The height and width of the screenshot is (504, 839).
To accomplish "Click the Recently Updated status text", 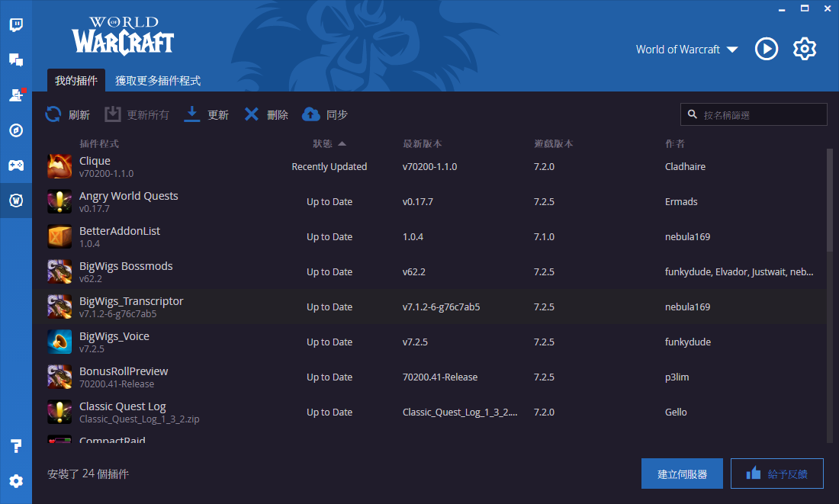I will click(329, 167).
